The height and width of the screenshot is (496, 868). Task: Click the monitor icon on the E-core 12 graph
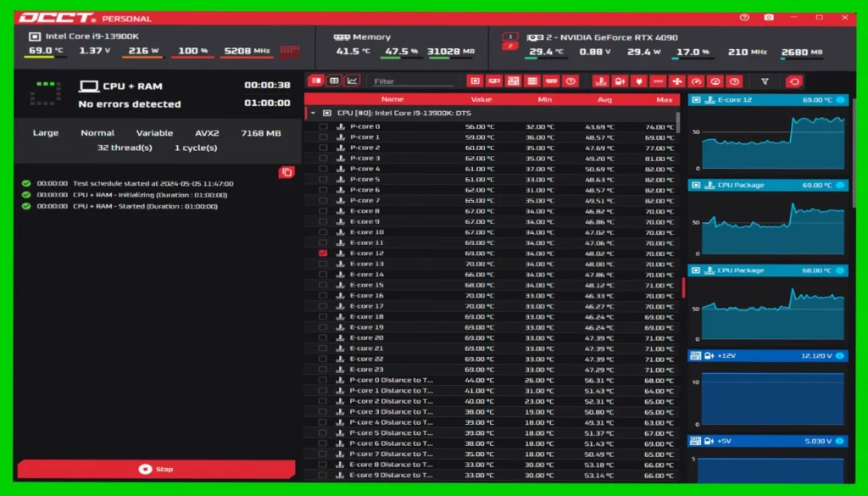696,100
